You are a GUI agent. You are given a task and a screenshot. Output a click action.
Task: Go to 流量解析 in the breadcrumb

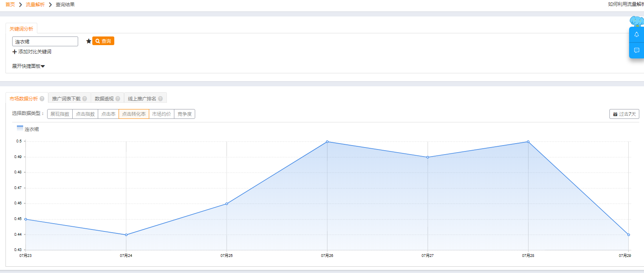[35, 5]
